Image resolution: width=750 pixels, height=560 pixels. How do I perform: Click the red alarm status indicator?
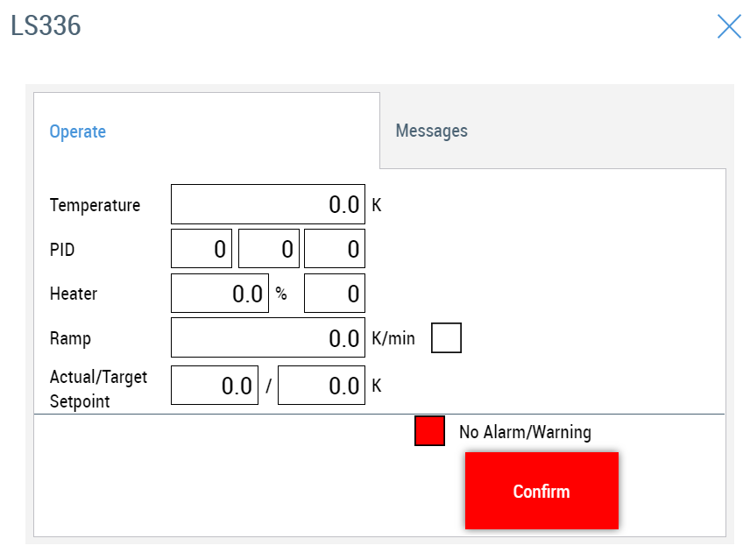click(x=429, y=431)
